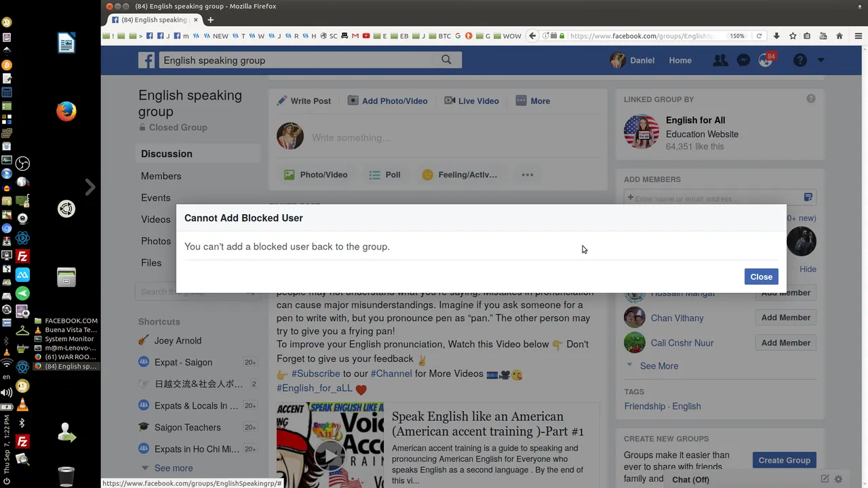Viewport: 868px width, 488px height.
Task: Click the Firefox reload icon
Action: click(x=759, y=36)
